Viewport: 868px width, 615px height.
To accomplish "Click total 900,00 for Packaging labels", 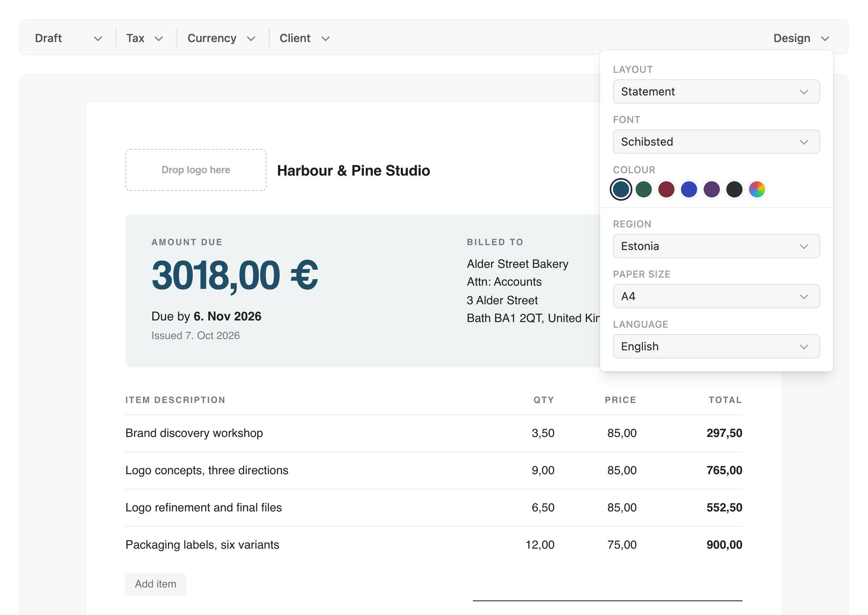I will [x=724, y=545].
